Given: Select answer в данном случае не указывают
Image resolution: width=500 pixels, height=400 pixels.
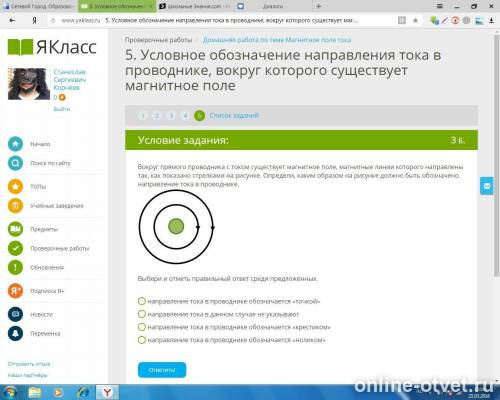Looking at the screenshot, I should 142,314.
